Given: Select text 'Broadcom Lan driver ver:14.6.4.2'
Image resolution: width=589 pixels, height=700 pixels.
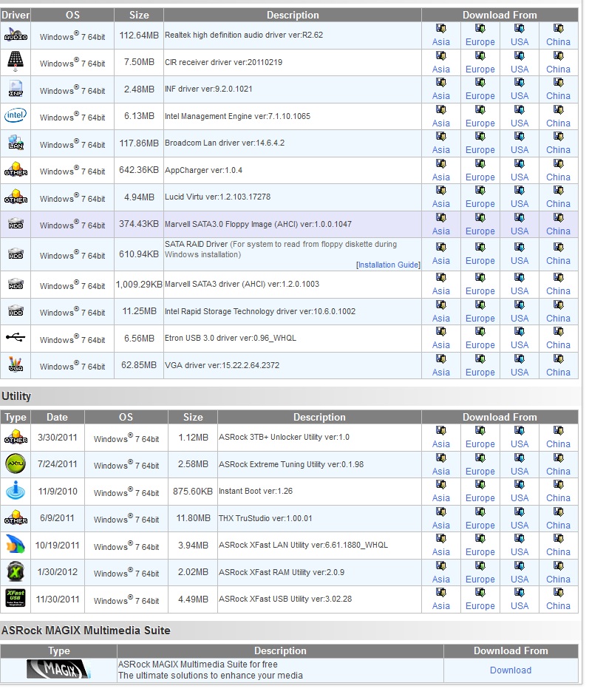Looking at the screenshot, I should (225, 143).
